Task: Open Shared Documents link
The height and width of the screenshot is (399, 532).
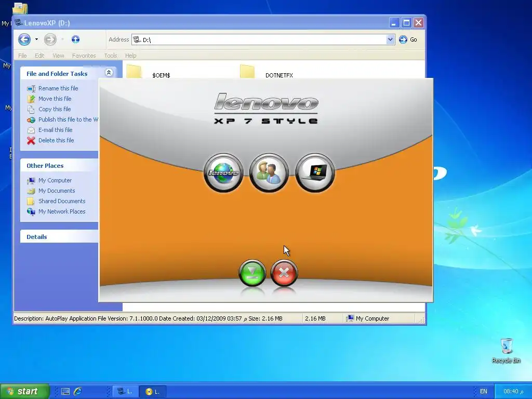Action: (x=62, y=201)
